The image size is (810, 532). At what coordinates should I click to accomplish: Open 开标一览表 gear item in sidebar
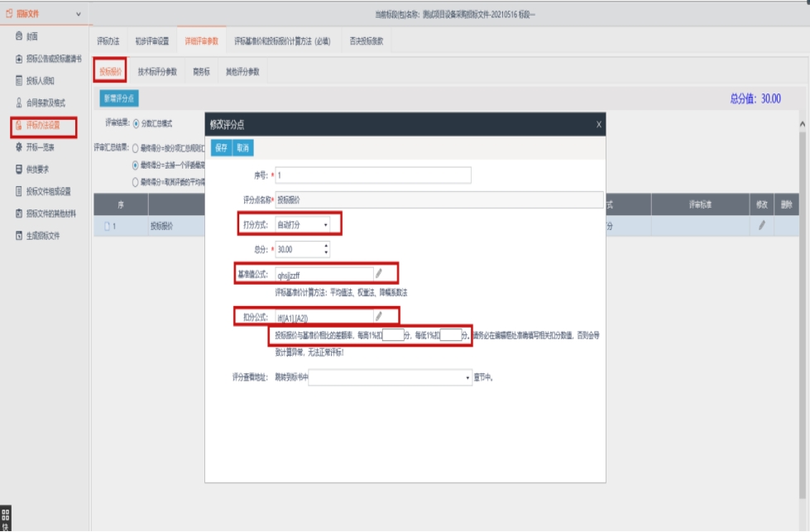[x=39, y=147]
